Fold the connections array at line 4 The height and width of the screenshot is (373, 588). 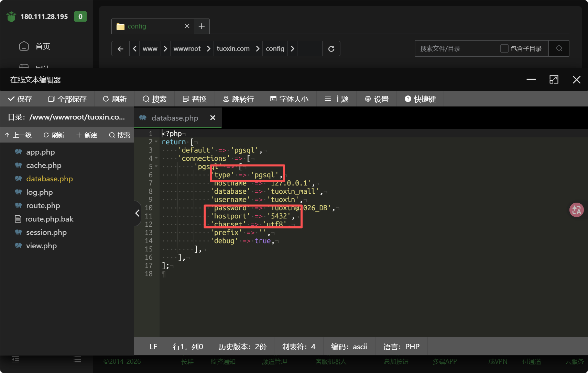(x=156, y=158)
